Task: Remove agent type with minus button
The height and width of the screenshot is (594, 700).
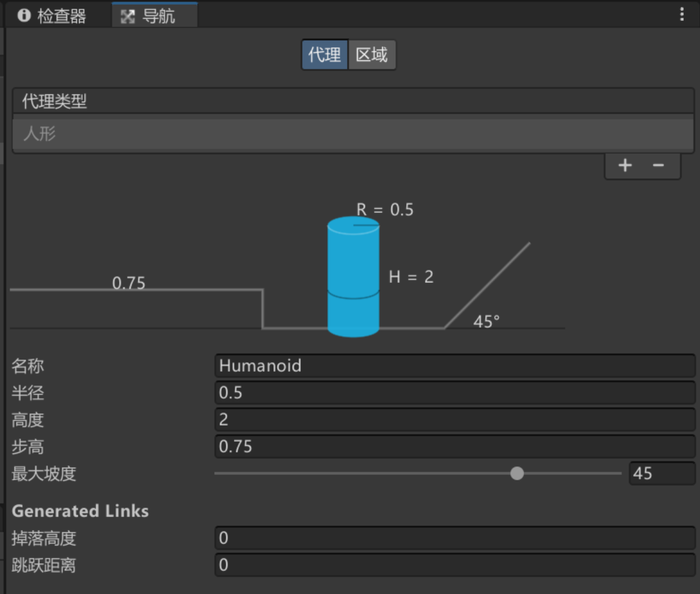Action: coord(658,166)
